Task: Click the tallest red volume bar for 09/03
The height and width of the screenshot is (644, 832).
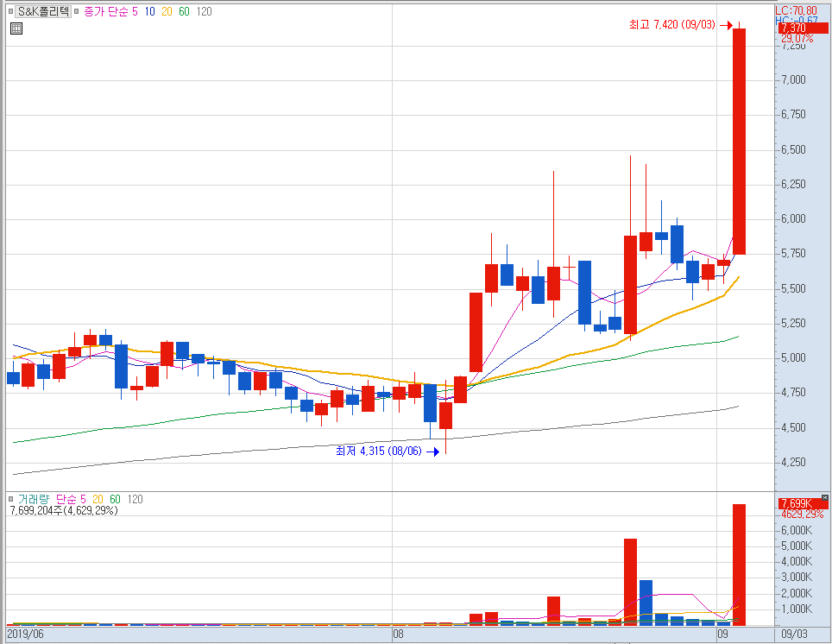Action: click(739, 565)
